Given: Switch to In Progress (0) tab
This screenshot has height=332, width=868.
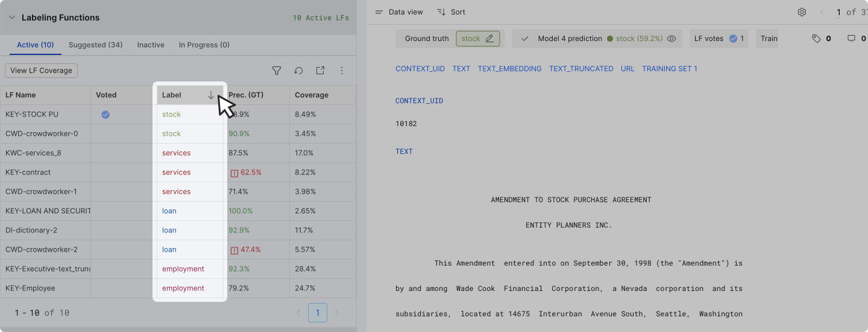Looking at the screenshot, I should point(204,45).
